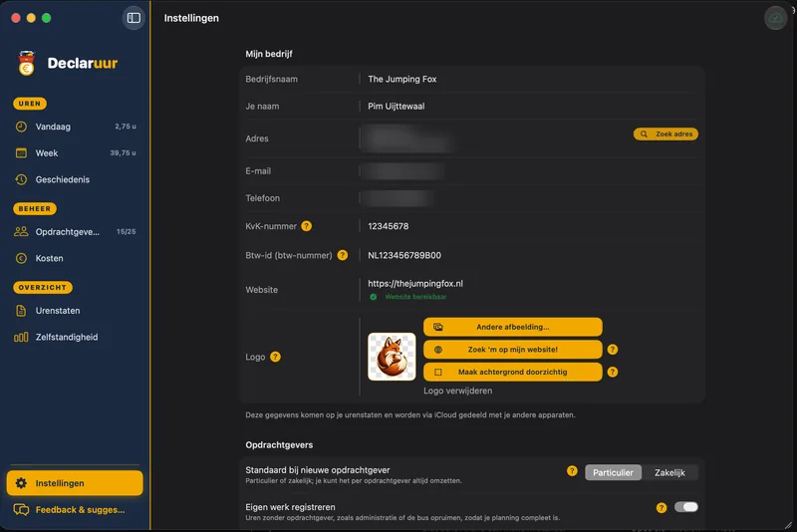Click Andere afbeelding button

512,327
